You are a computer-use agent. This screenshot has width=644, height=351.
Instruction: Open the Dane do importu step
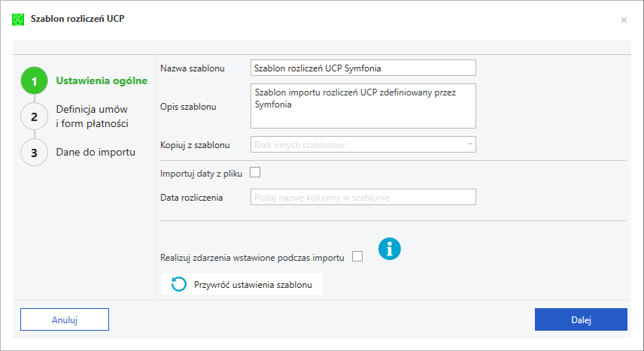(x=96, y=152)
